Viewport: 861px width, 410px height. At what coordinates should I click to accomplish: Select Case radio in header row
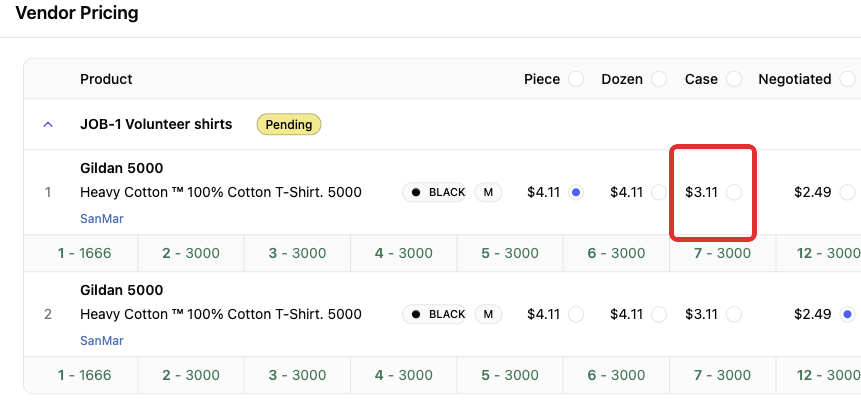tap(734, 79)
